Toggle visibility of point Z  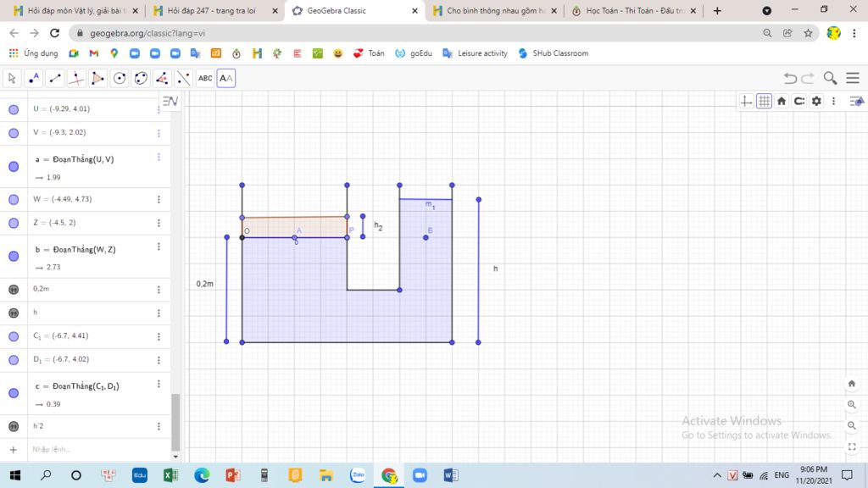pos(14,223)
